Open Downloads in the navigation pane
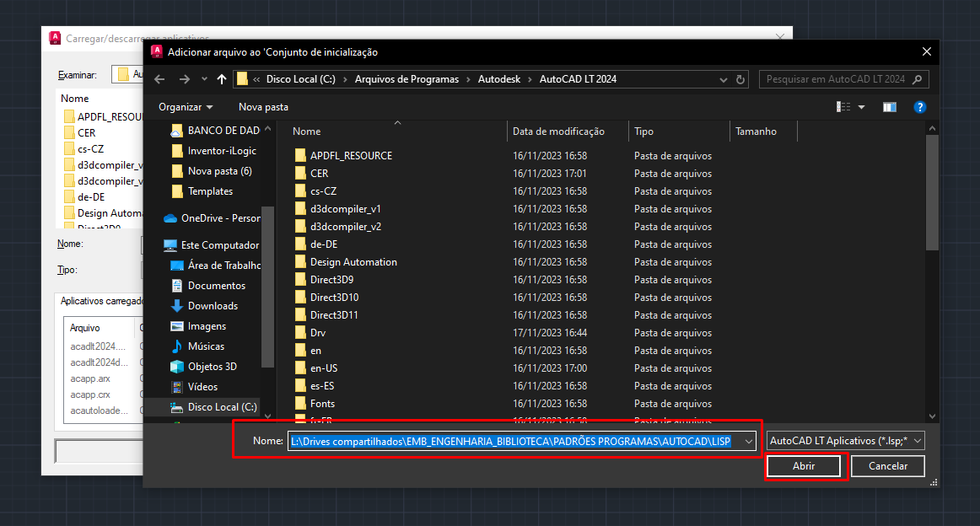This screenshot has width=980, height=526. [213, 306]
